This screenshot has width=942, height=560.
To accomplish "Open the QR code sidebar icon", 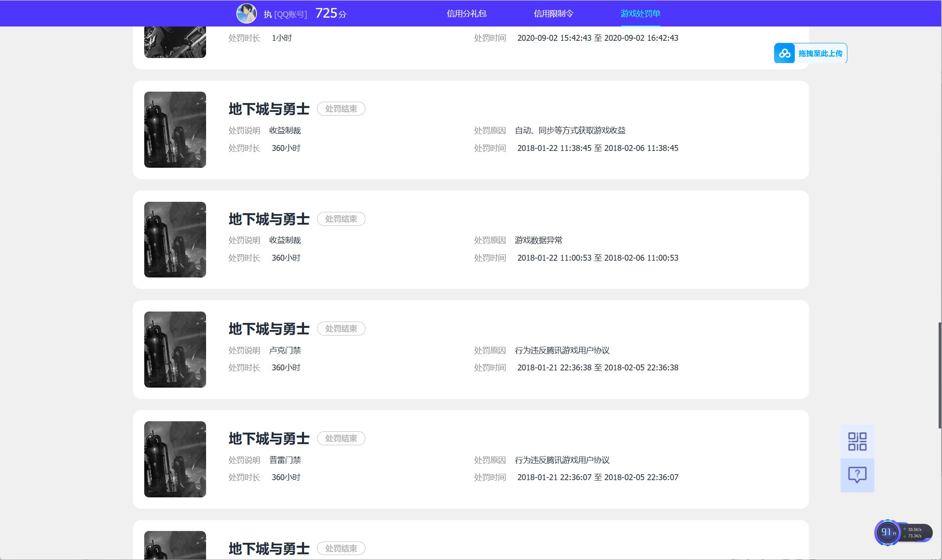I will [x=857, y=441].
